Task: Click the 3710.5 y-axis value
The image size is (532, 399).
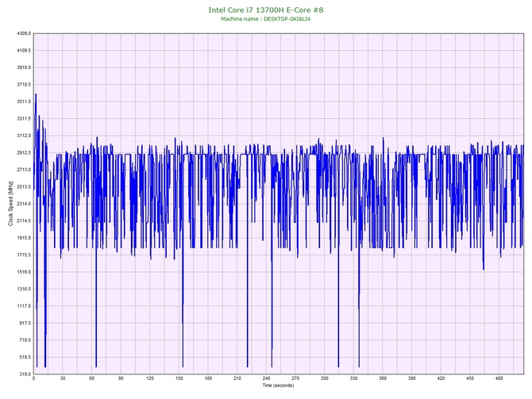Action: coord(24,84)
